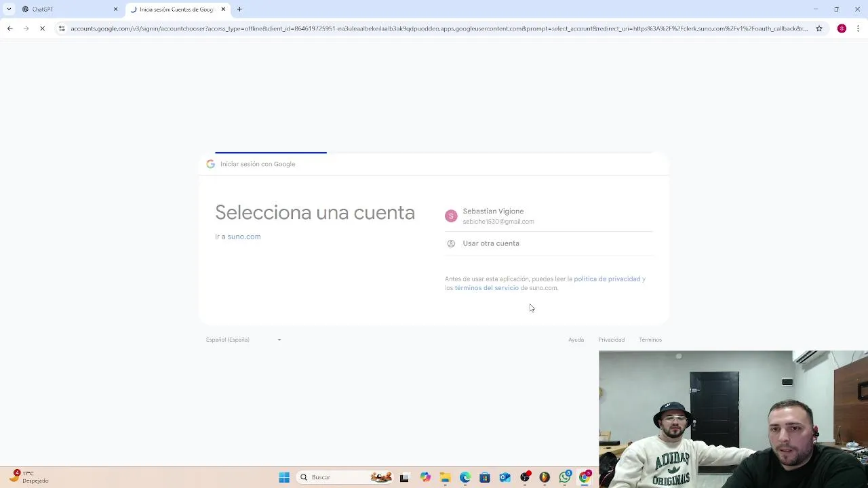The image size is (868, 488).
Task: Open the Windows Start menu
Action: [284, 477]
